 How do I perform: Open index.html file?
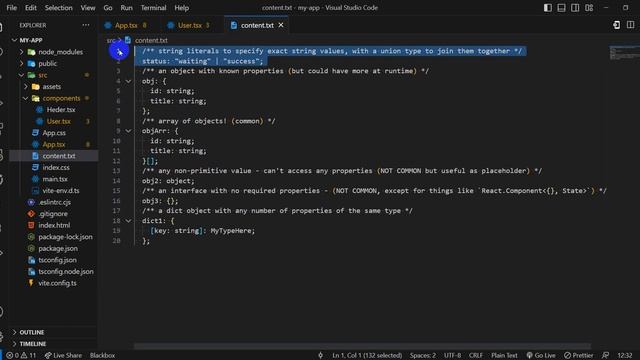(54, 225)
